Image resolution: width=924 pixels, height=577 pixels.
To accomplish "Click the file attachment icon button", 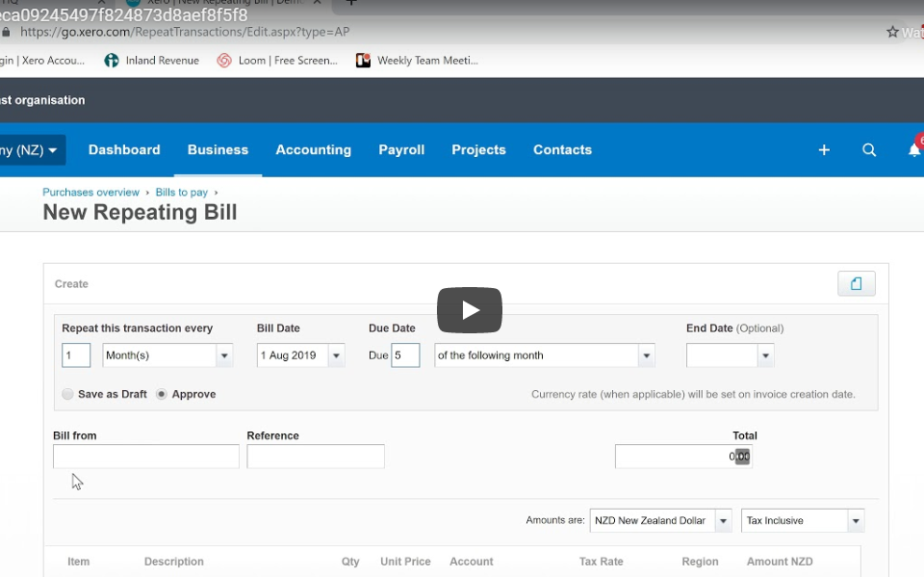I will [x=856, y=283].
